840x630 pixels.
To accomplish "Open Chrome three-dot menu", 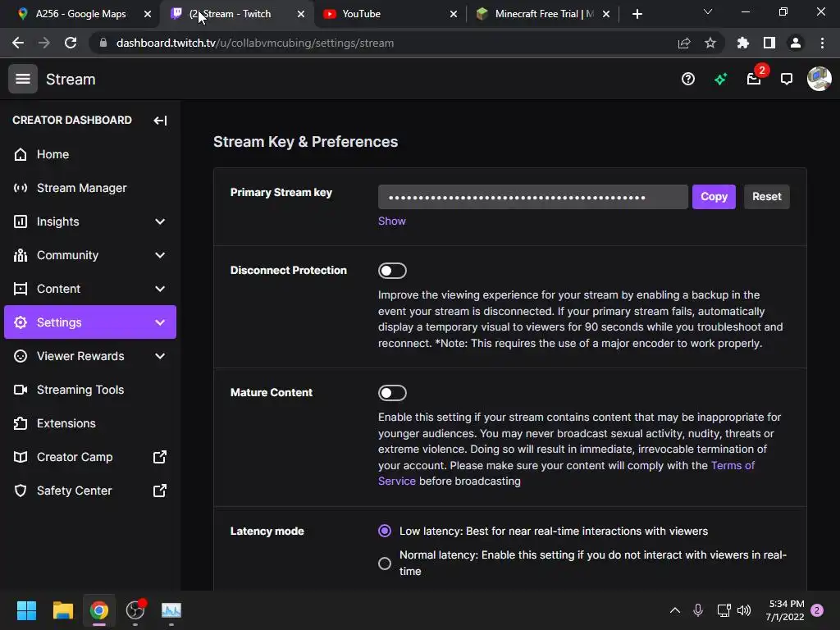I will click(x=822, y=43).
